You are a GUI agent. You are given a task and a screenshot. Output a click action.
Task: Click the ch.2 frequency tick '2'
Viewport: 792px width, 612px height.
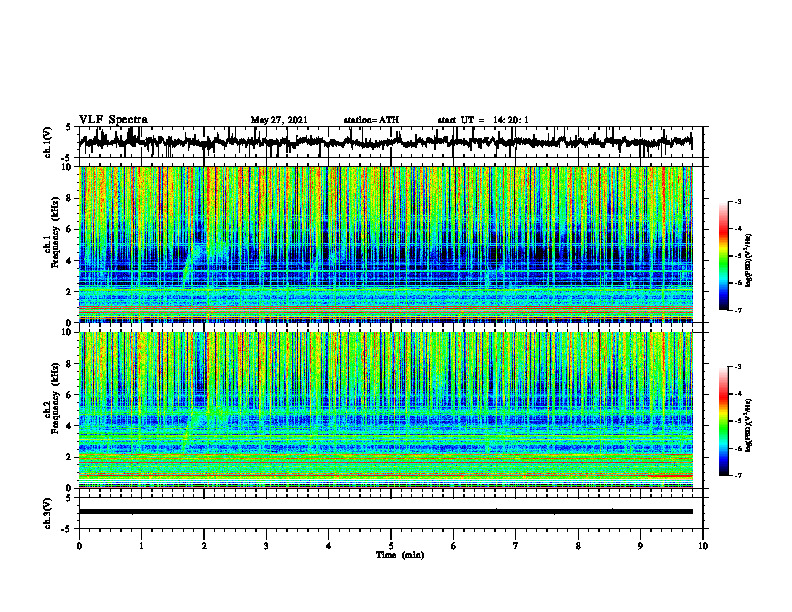pyautogui.click(x=71, y=457)
